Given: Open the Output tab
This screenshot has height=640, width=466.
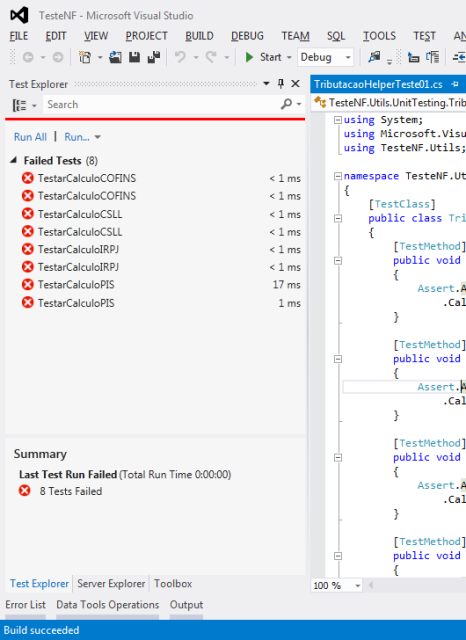Looking at the screenshot, I should pos(186,605).
